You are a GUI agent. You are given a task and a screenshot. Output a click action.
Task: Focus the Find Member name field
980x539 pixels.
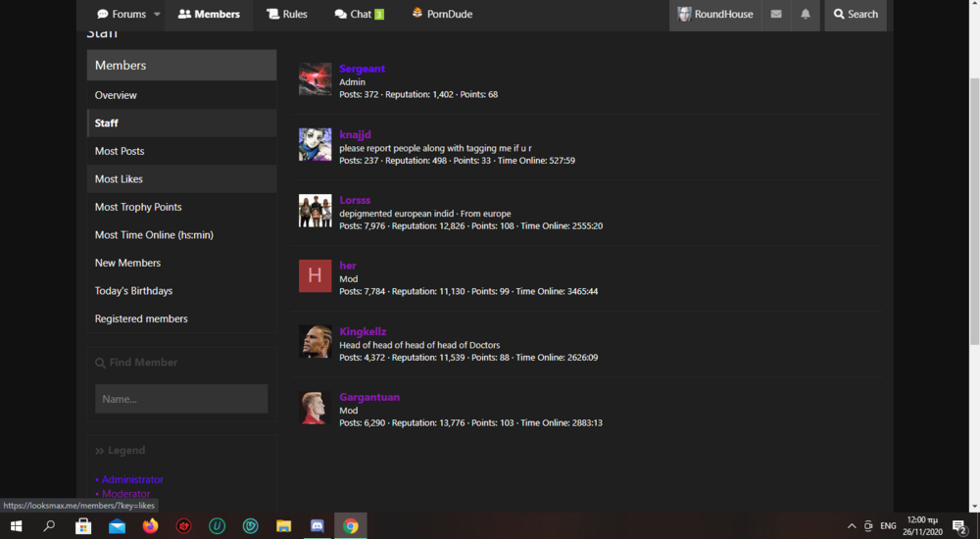click(181, 399)
